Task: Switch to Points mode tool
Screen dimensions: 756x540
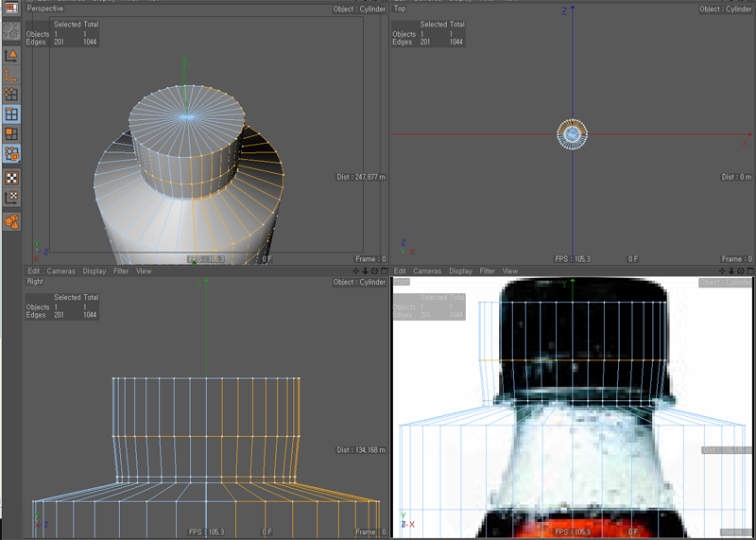Action: [11, 95]
